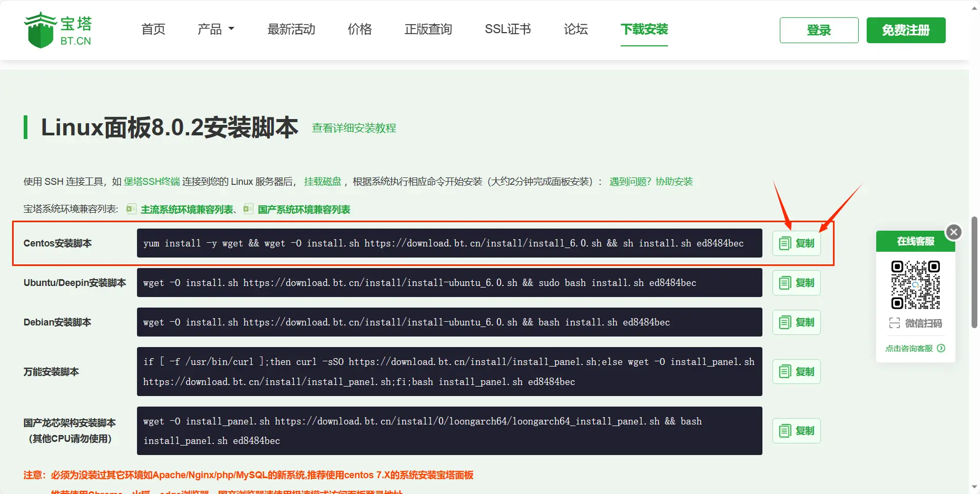Open the 国产系统环境兼容列表 spreadsheet link
Viewport: 980px width, 494px height.
click(x=303, y=210)
